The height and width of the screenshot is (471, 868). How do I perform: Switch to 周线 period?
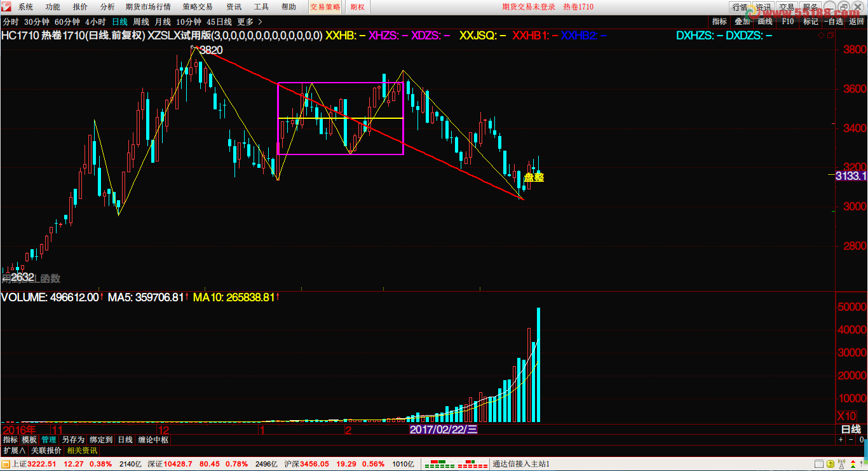[x=142, y=22]
